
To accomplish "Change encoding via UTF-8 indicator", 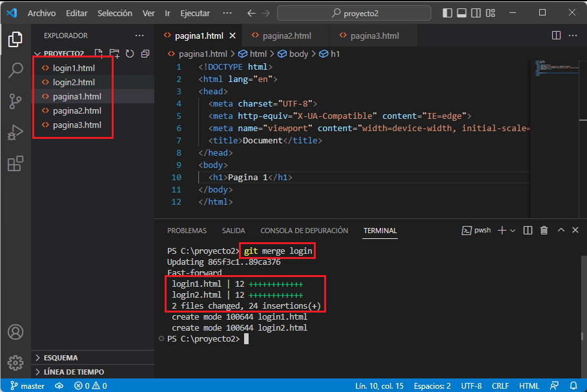I will pyautogui.click(x=471, y=386).
